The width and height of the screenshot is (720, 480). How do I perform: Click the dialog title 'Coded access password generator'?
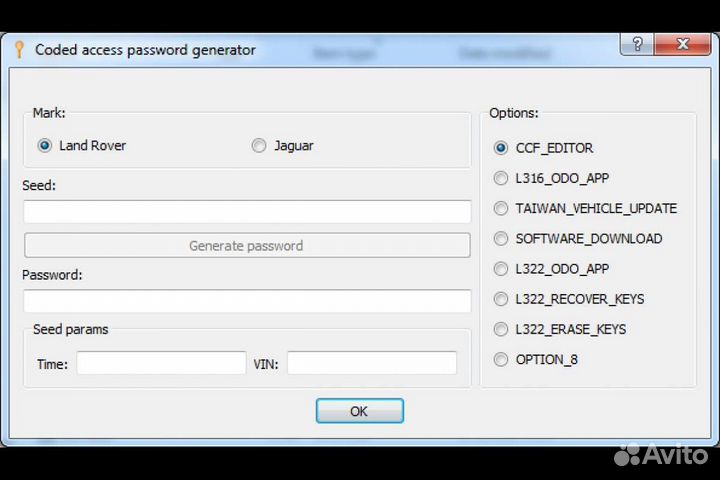[x=145, y=50]
